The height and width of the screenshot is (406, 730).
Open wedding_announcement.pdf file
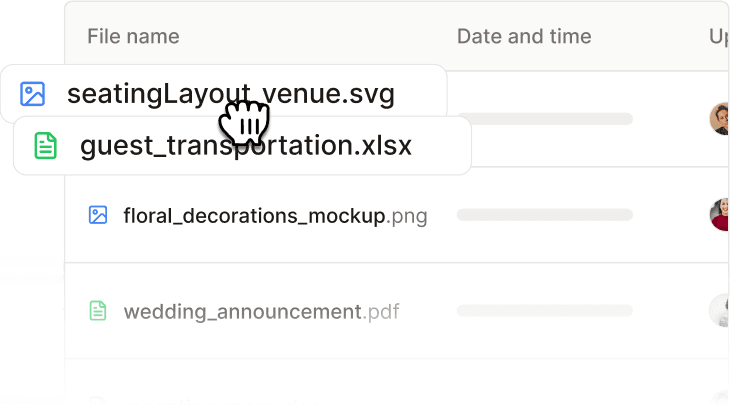click(261, 311)
